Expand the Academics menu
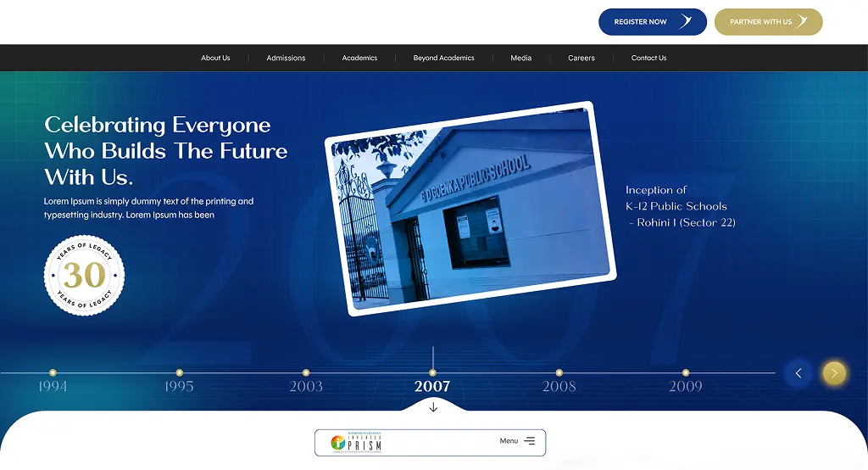868x470 pixels. click(x=359, y=58)
